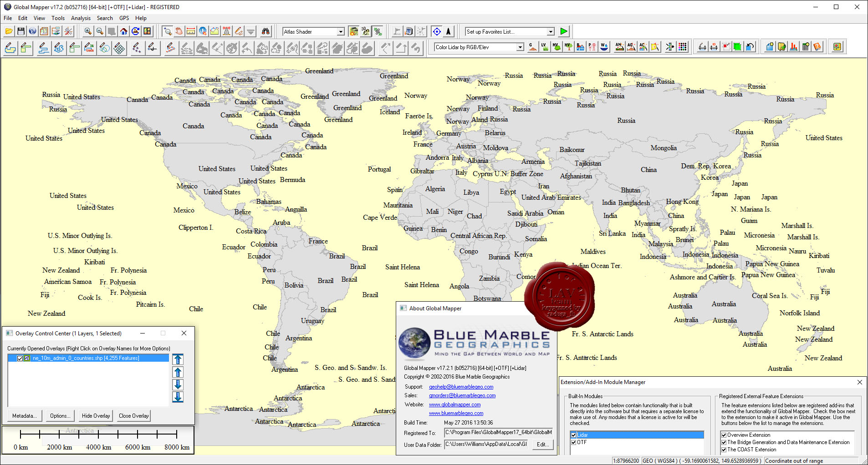868x465 pixels.
Task: Open the Set up Favorites List dropdown
Action: (x=551, y=32)
